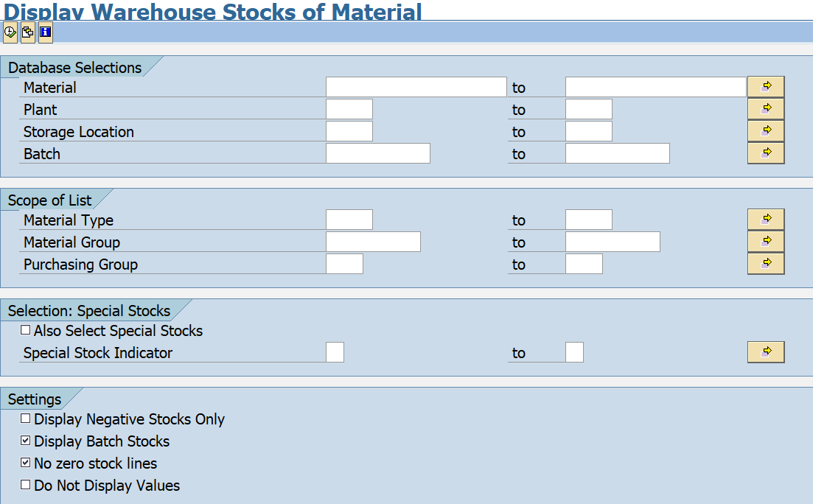The height and width of the screenshot is (504, 813).
Task: Enable Also Select Special Stocks checkbox
Action: point(25,330)
